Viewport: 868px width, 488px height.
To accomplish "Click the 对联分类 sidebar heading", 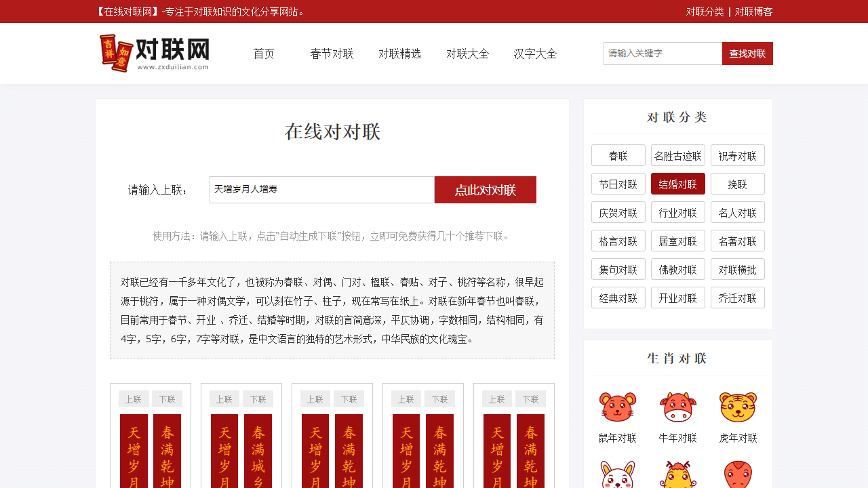I will (677, 117).
